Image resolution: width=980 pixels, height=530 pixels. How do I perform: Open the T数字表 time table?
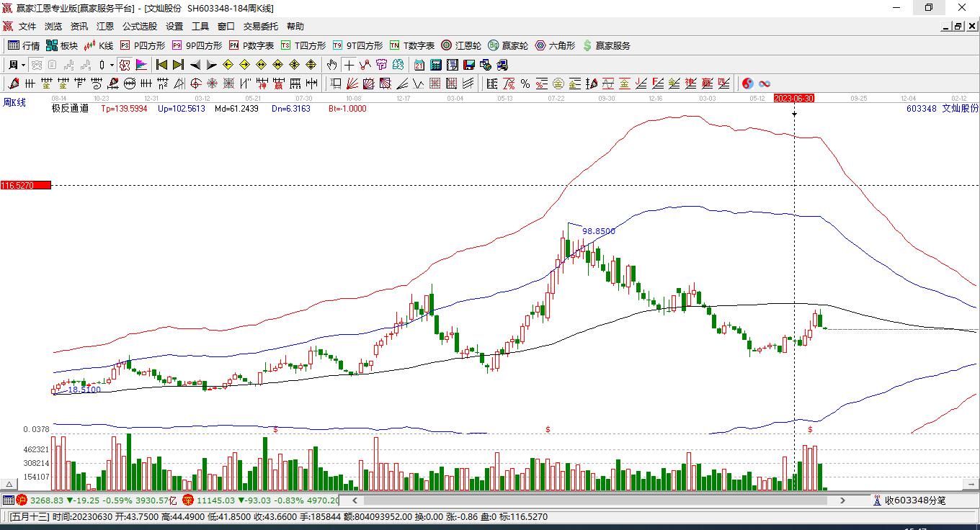pyautogui.click(x=412, y=45)
